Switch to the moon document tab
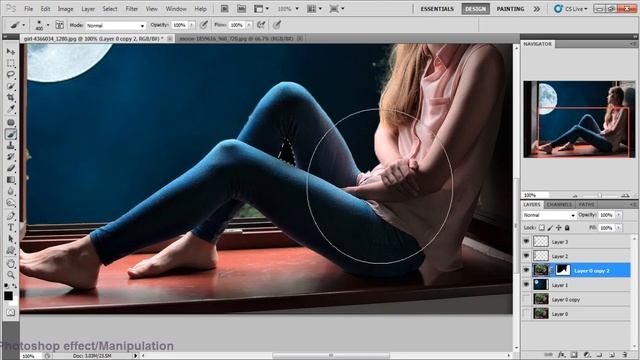 coord(236,38)
